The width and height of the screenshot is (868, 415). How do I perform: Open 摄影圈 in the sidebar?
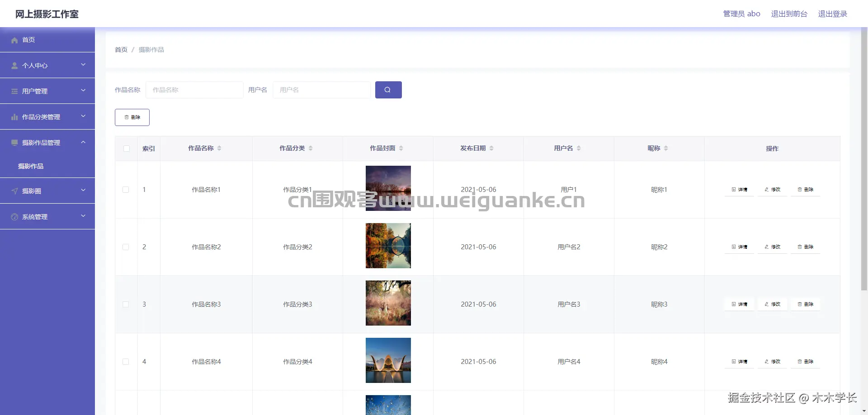47,191
